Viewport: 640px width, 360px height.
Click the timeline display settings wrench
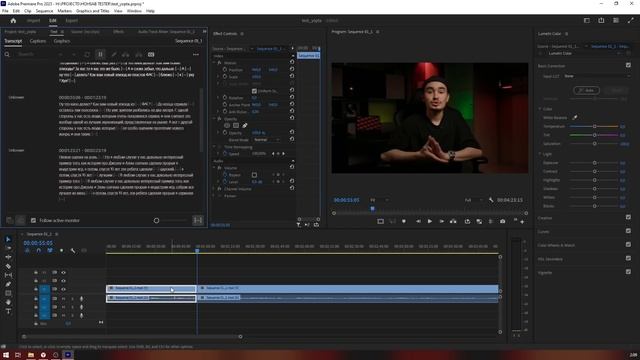click(73, 251)
